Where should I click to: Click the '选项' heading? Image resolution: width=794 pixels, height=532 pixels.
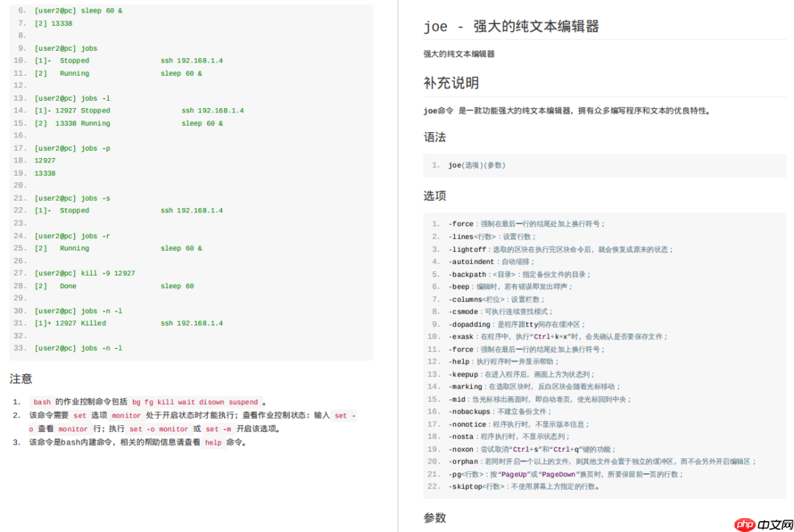point(434,196)
